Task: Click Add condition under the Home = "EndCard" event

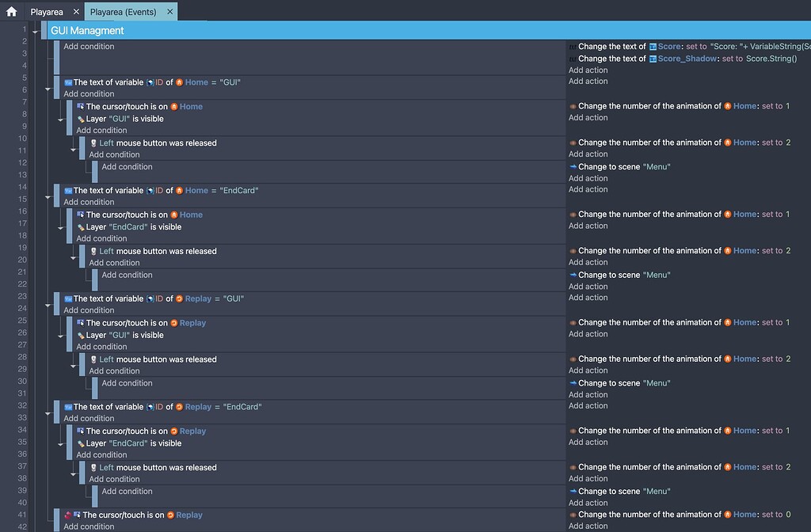Action: pos(89,201)
